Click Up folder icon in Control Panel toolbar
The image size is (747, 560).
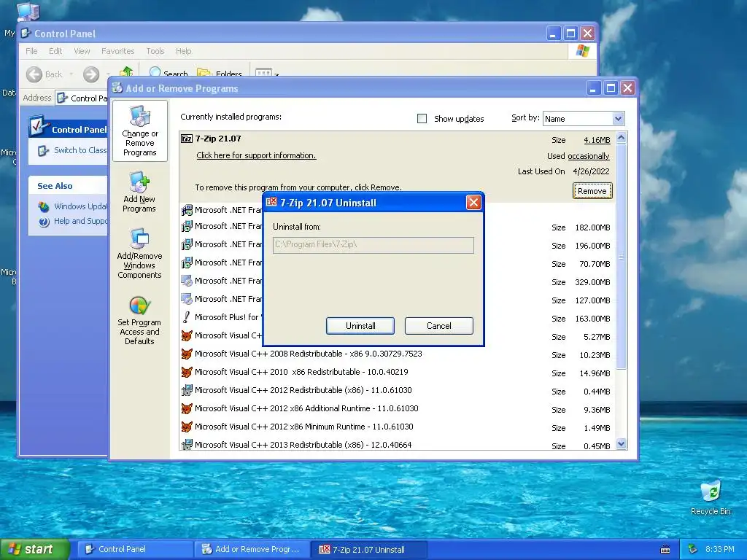click(x=126, y=71)
